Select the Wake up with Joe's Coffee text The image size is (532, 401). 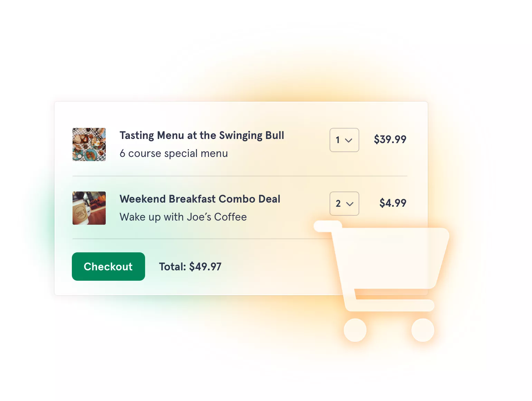183,217
